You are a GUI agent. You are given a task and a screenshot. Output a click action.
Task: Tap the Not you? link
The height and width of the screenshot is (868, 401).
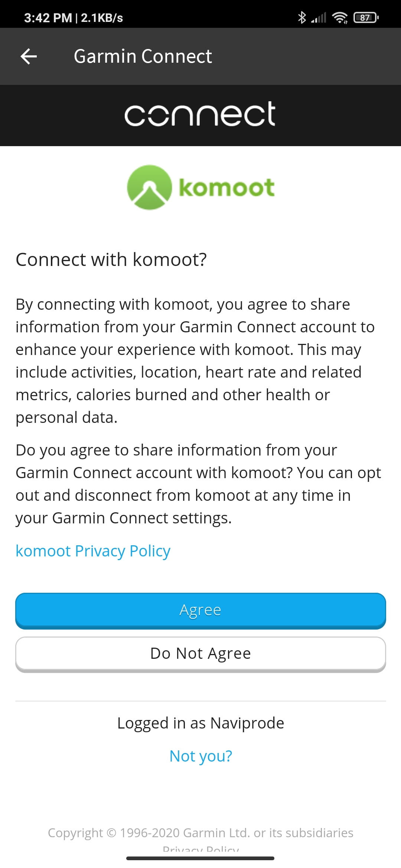tap(200, 756)
